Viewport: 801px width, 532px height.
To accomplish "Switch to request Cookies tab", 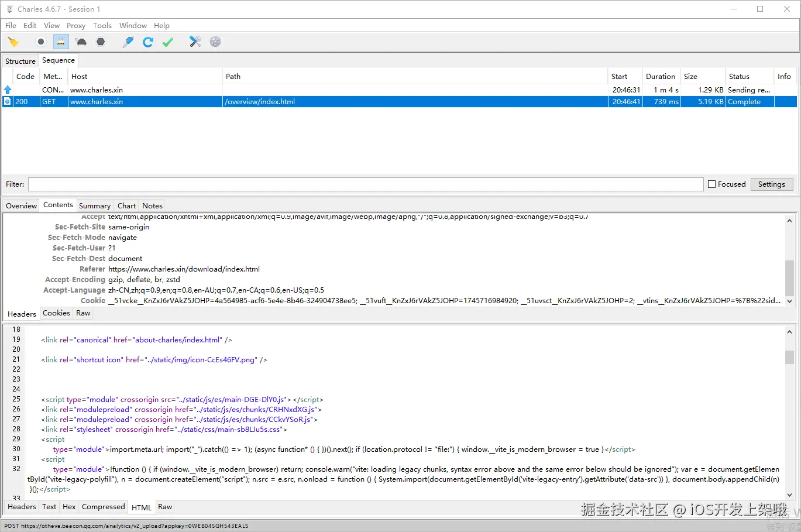I will tap(56, 313).
